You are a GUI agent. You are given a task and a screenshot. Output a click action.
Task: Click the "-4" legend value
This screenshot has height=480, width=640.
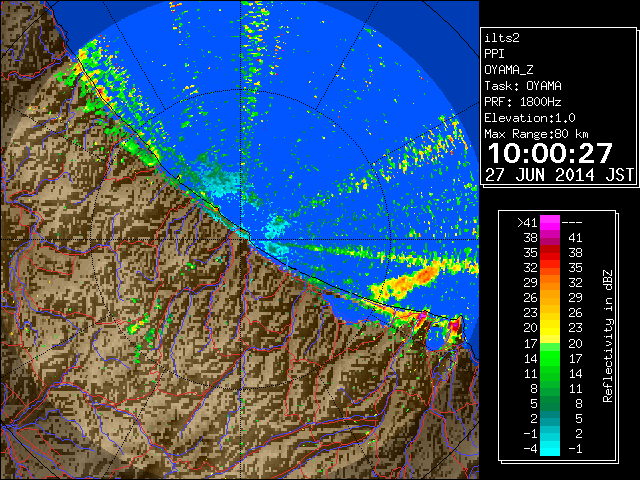click(530, 448)
